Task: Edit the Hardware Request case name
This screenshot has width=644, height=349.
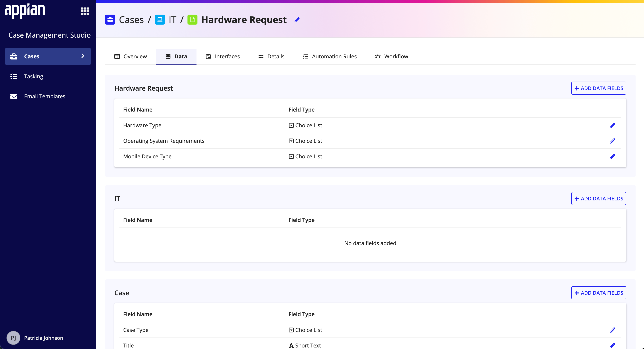Action: (297, 20)
